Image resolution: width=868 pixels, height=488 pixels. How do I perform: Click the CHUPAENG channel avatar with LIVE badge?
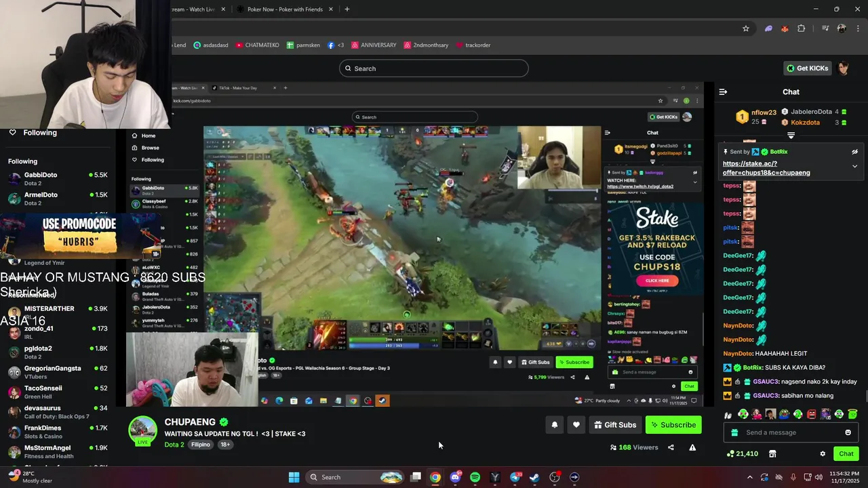[143, 432]
